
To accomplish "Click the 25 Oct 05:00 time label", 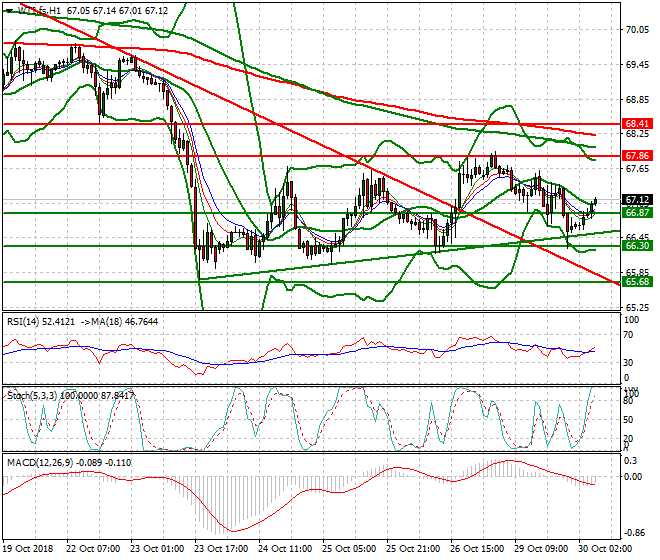I will pyautogui.click(x=349, y=549).
